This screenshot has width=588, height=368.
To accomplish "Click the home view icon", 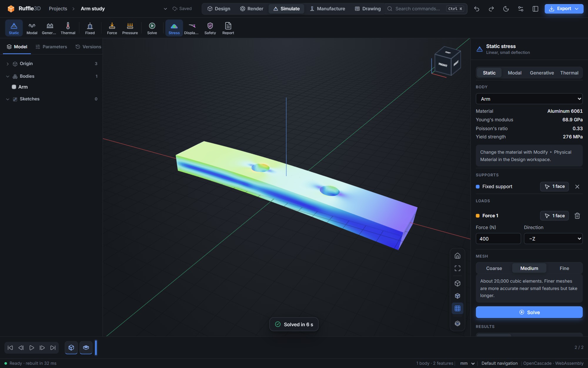I will (457, 256).
